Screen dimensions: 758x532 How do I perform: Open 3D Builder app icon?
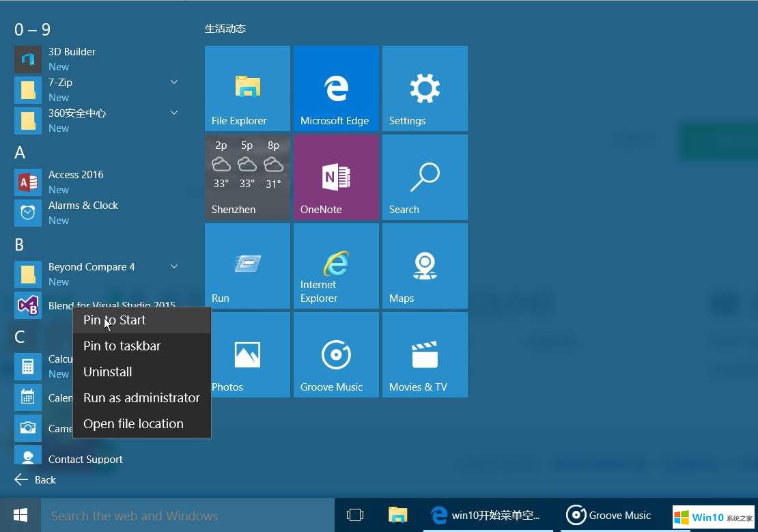click(x=27, y=59)
